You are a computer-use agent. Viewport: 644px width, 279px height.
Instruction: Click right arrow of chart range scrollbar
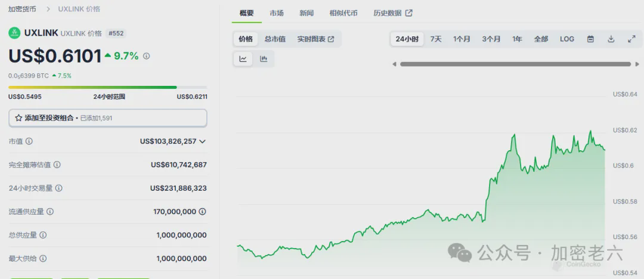coord(637,64)
